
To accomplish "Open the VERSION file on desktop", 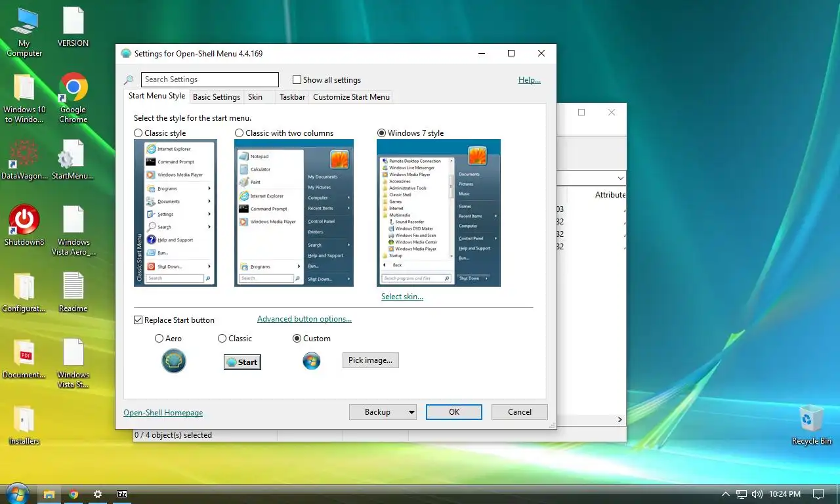I will tap(73, 28).
